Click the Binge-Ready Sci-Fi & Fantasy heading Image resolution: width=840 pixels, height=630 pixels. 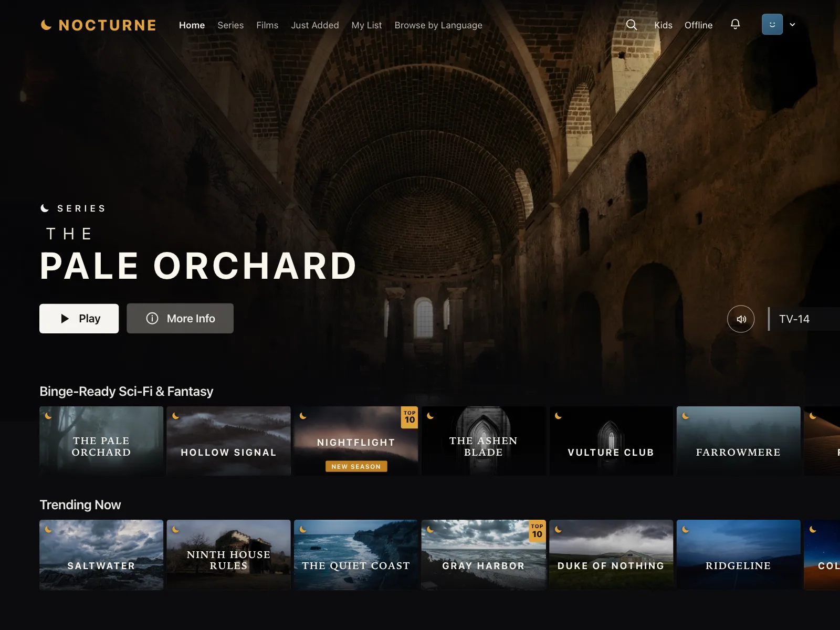pos(127,392)
